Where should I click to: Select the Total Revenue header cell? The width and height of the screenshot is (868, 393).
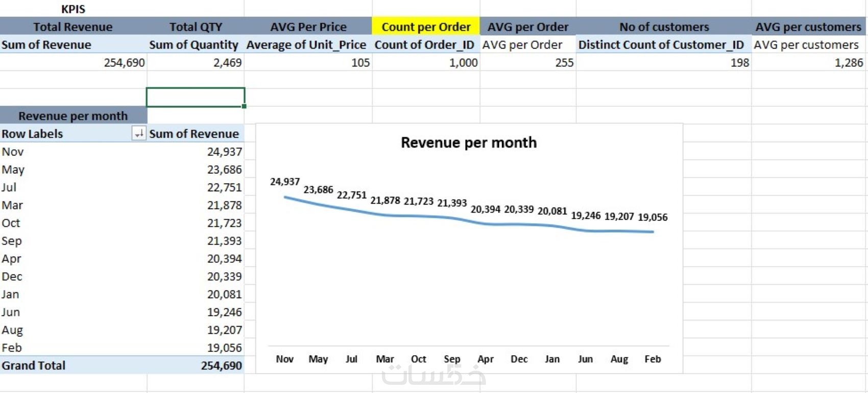click(73, 27)
